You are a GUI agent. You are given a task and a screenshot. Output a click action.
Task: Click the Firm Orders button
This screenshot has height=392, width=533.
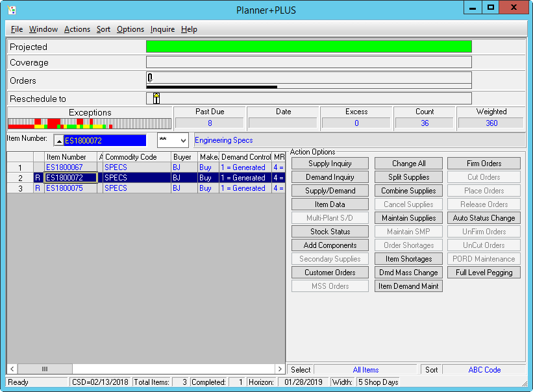(484, 164)
